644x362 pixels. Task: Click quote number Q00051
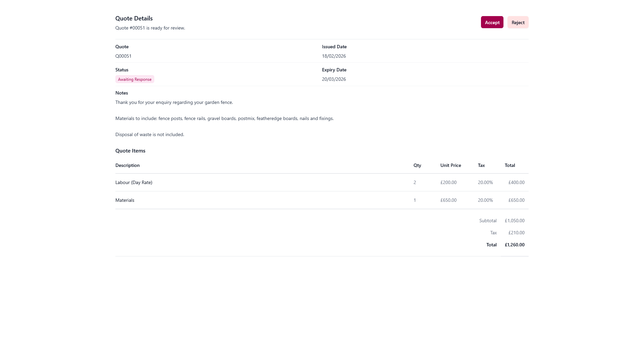pyautogui.click(x=123, y=56)
